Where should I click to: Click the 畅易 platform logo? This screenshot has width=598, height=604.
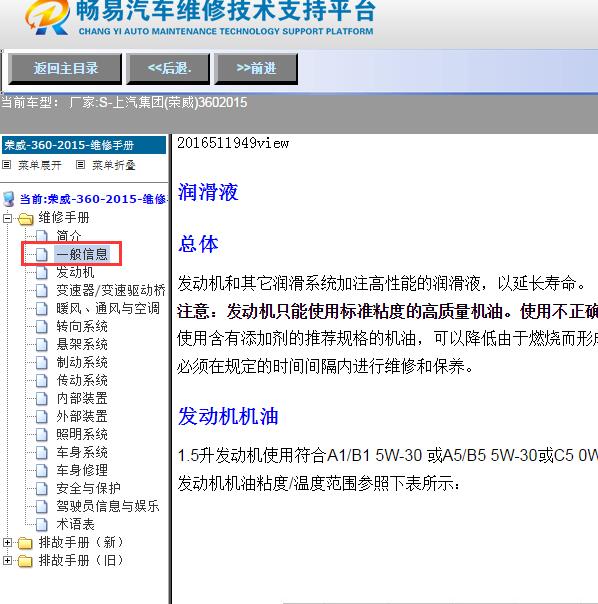pos(48,18)
